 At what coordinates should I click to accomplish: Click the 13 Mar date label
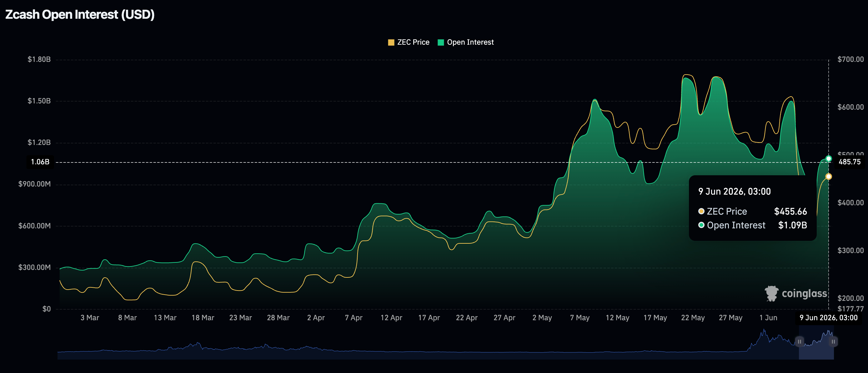pos(165,318)
